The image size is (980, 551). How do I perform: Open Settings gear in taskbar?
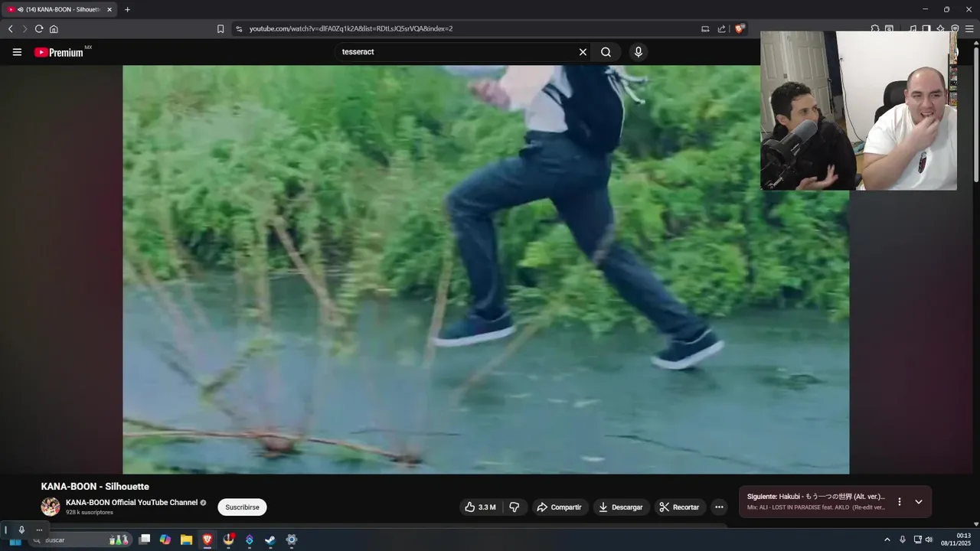coord(291,540)
